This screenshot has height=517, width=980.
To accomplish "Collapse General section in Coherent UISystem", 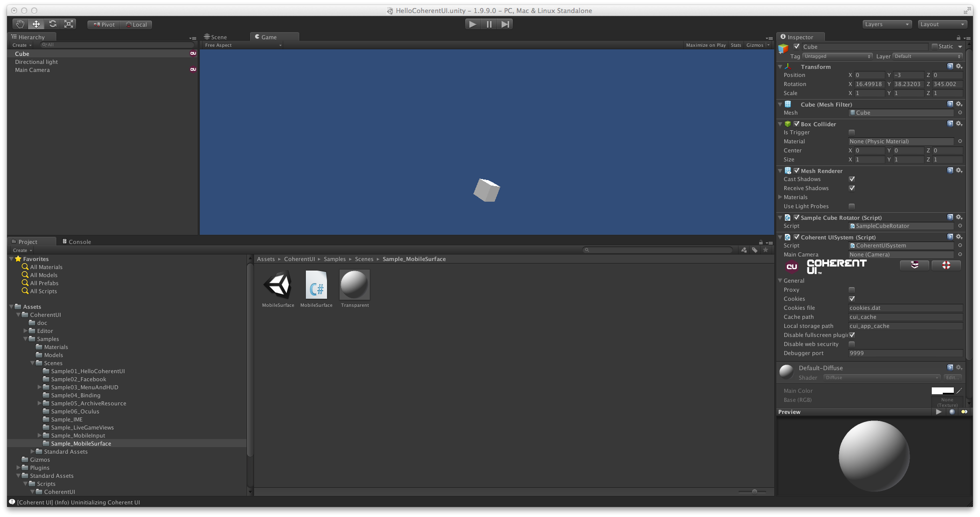I will point(780,281).
